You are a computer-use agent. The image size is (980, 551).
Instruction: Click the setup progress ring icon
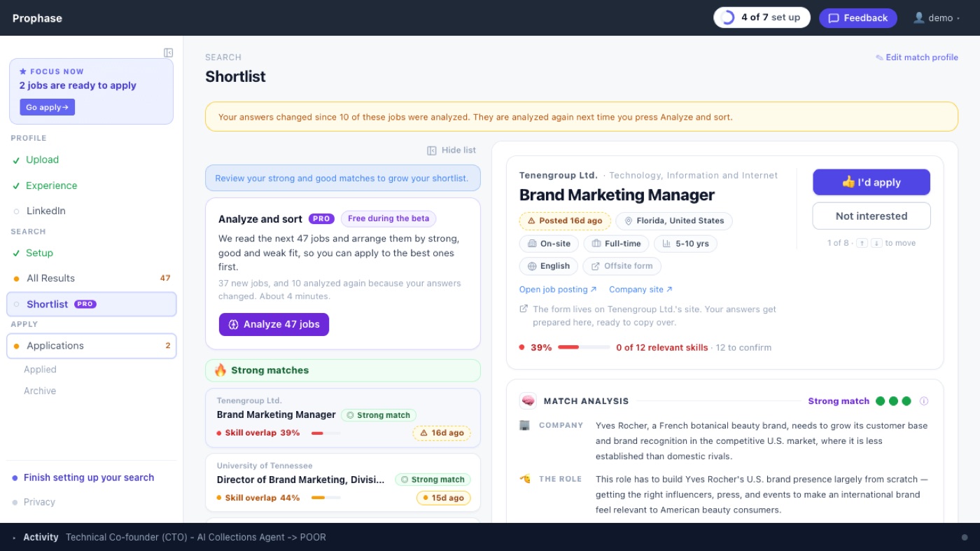(x=728, y=18)
